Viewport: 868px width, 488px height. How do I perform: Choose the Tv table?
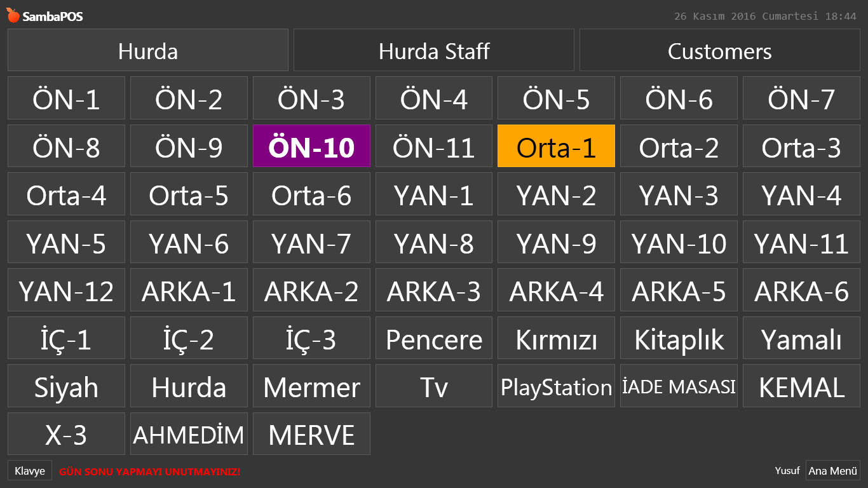point(433,386)
